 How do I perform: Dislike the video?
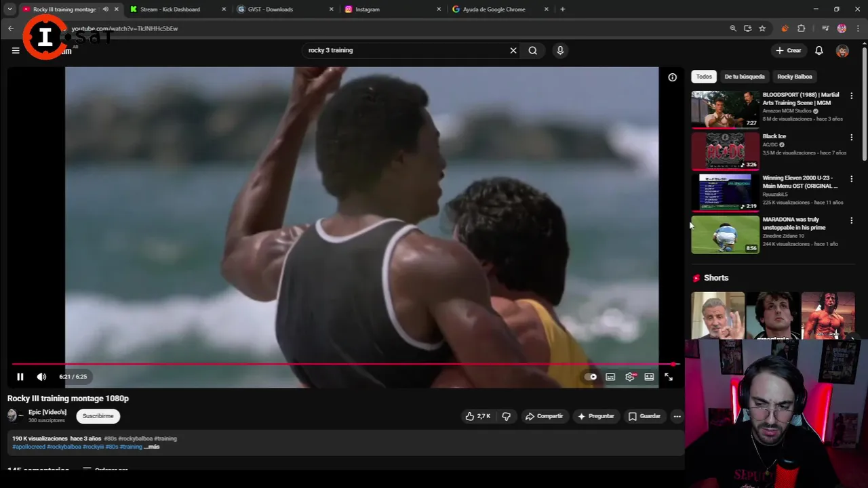[x=506, y=416]
